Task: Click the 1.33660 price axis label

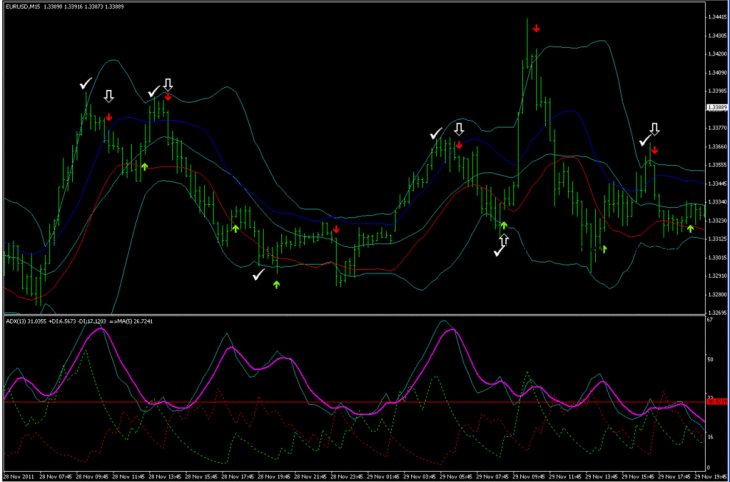Action: pos(716,146)
